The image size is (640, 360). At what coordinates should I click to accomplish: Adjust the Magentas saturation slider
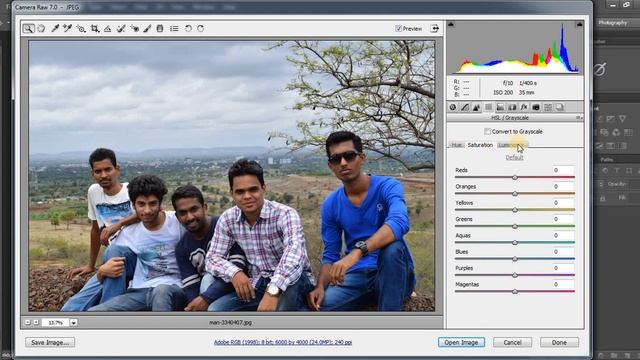click(515, 291)
